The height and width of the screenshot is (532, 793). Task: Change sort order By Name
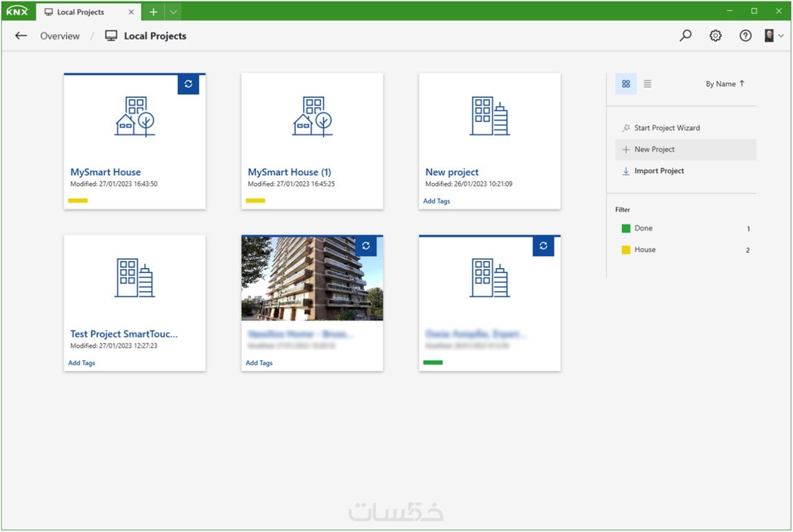725,84
